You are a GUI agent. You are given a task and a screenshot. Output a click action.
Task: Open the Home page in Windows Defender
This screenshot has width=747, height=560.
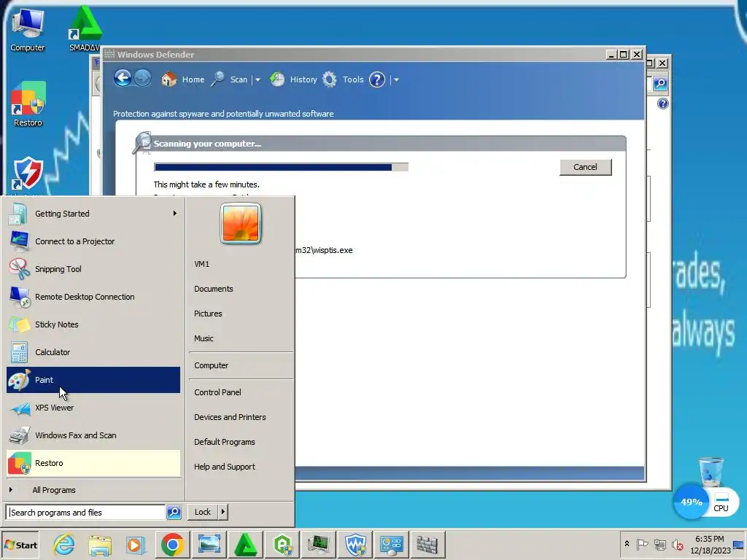[x=183, y=79]
